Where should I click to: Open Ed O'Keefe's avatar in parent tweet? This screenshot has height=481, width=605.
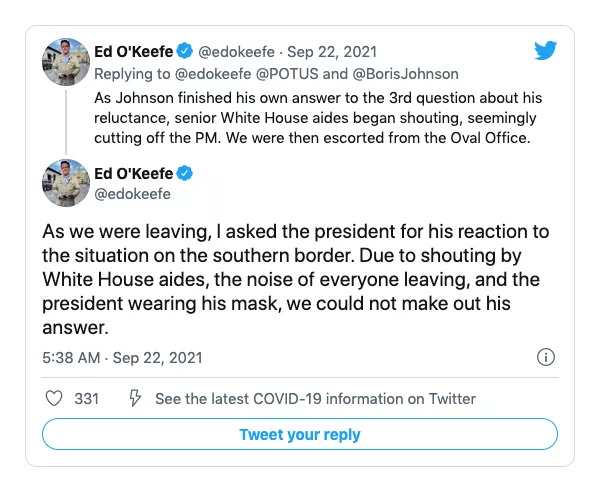tap(66, 63)
